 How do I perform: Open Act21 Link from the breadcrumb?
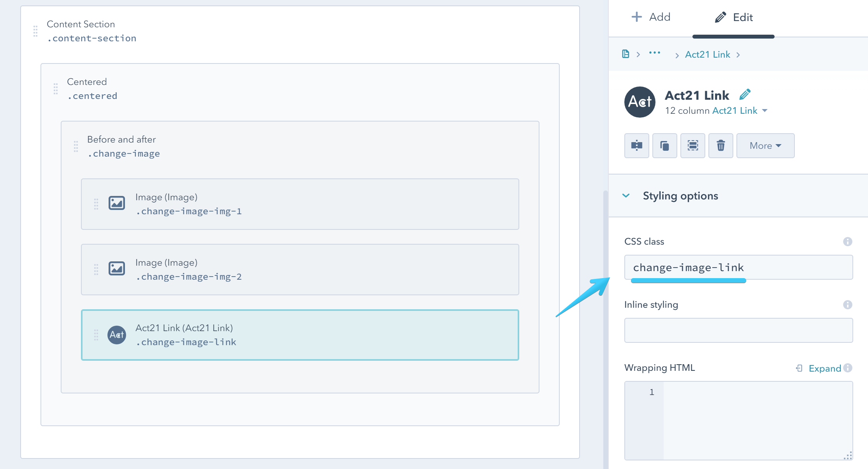click(x=707, y=54)
